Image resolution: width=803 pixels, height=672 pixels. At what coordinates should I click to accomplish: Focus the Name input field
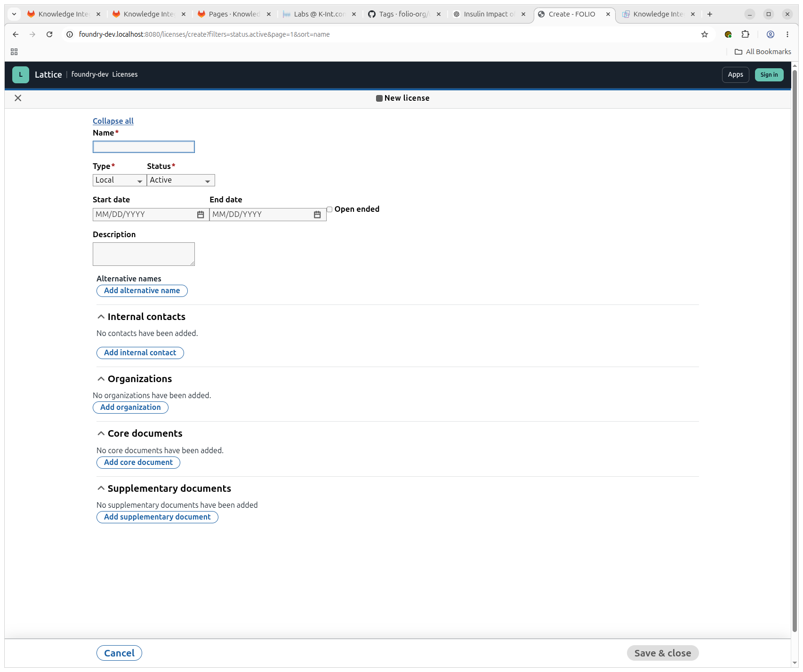click(144, 147)
